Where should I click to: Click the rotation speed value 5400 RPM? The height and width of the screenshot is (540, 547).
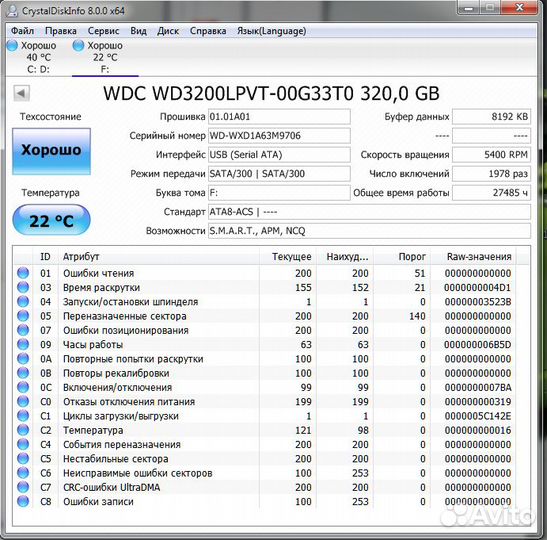click(491, 155)
